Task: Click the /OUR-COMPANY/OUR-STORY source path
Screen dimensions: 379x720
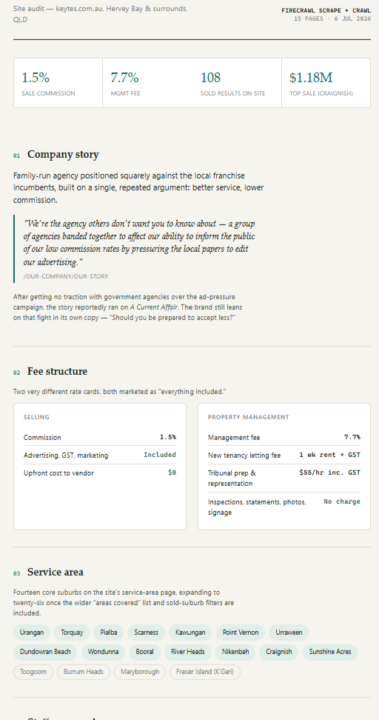Action: coord(66,276)
